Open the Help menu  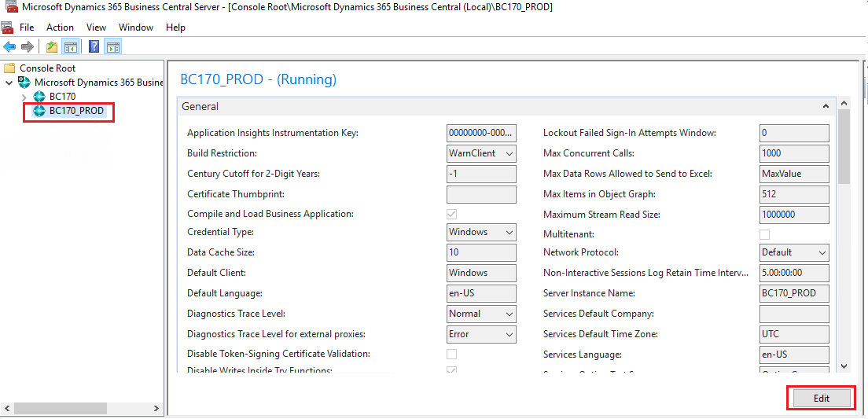(175, 28)
